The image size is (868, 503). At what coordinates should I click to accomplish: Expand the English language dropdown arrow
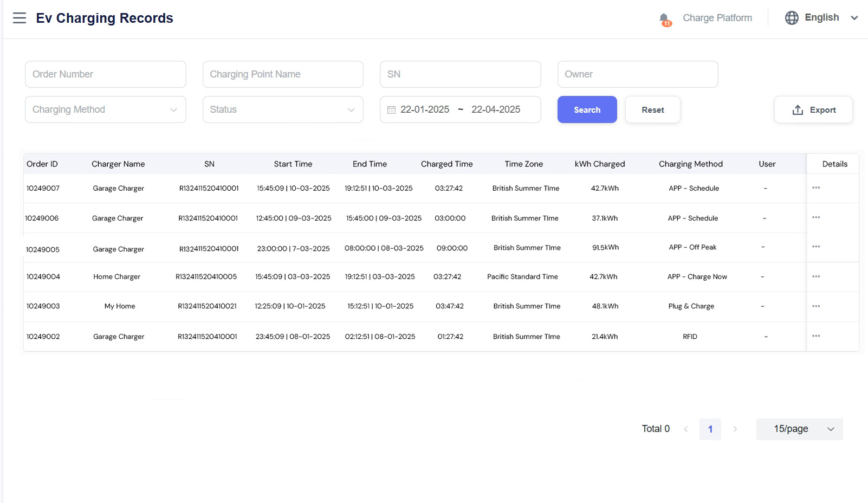click(x=854, y=18)
